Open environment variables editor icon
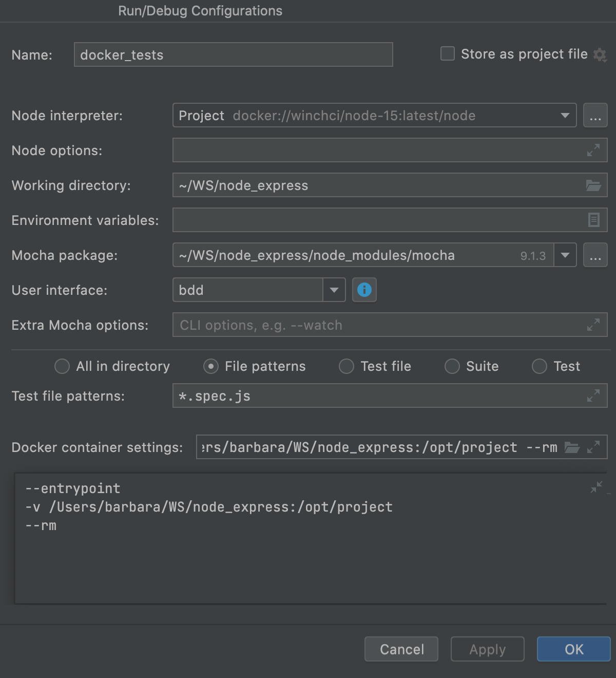 593,220
